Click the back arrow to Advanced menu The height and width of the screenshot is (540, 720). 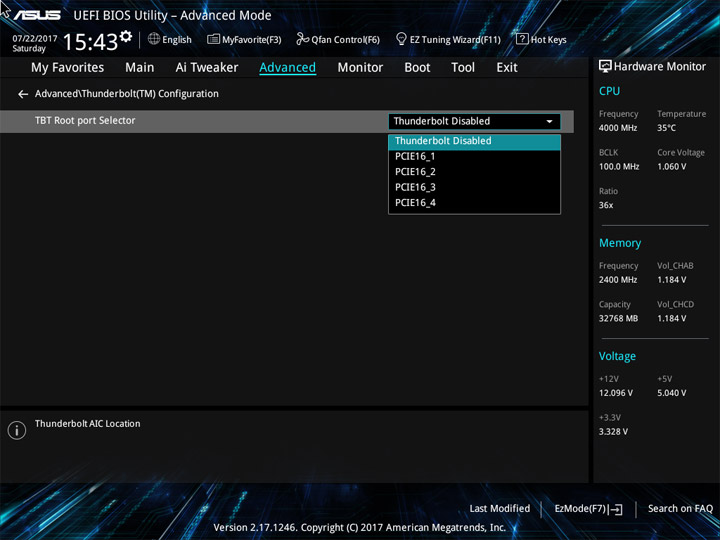[x=23, y=94]
